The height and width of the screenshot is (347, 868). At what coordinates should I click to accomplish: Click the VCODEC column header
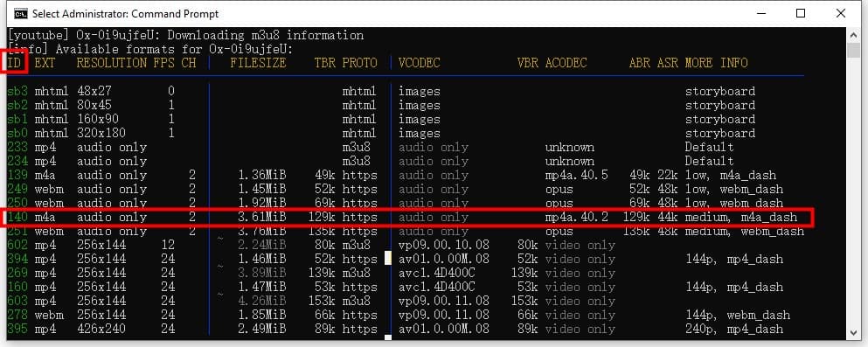click(419, 63)
